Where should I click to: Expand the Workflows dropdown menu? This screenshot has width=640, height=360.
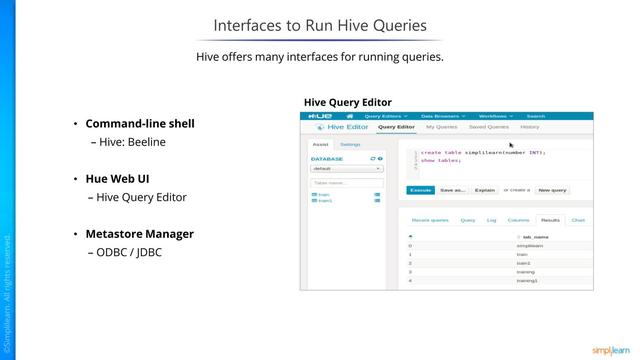click(x=496, y=116)
